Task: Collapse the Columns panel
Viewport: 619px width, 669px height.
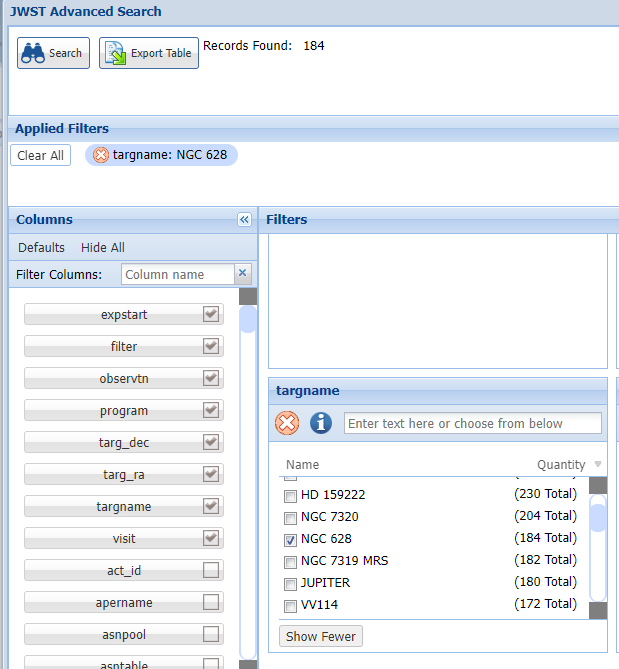Action: [244, 220]
